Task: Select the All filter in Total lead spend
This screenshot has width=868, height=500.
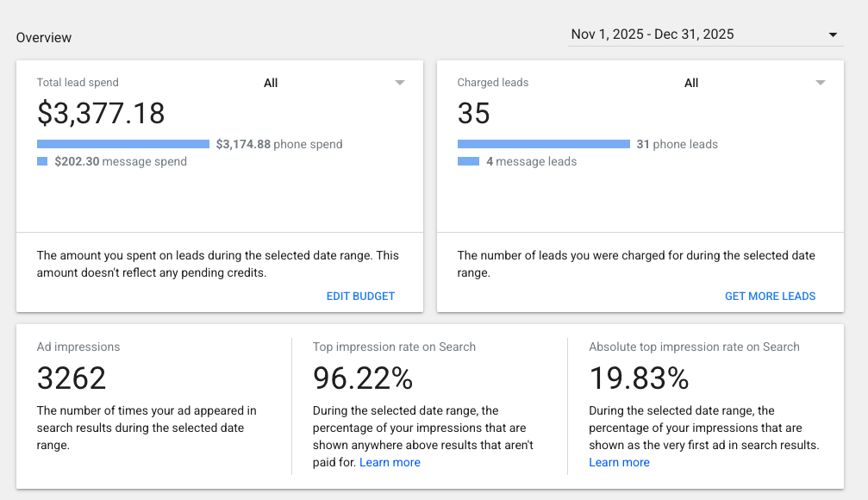Action: click(271, 83)
